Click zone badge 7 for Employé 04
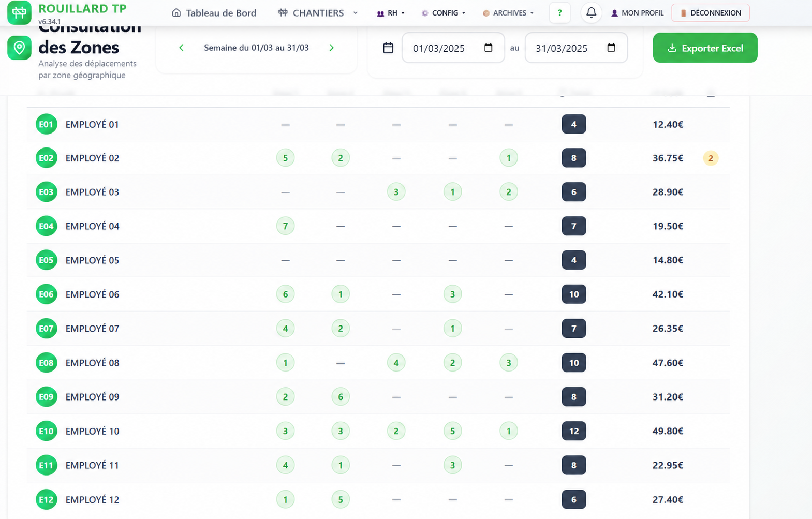Image resolution: width=812 pixels, height=519 pixels. [285, 226]
